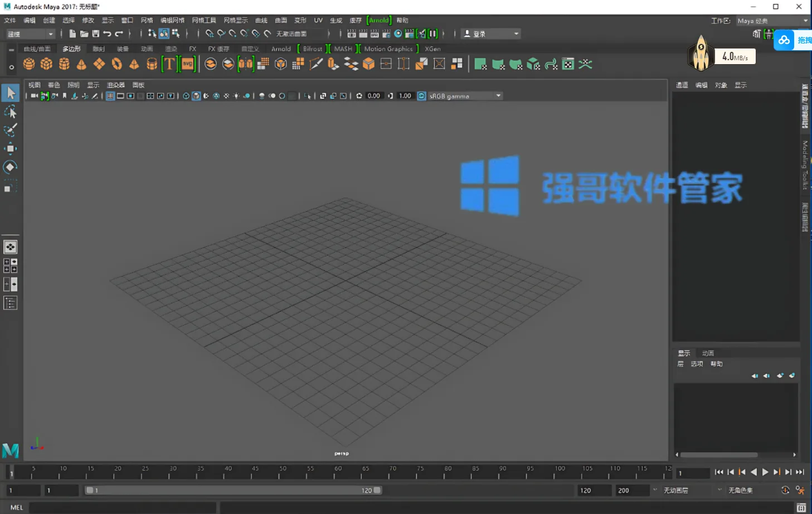The width and height of the screenshot is (812, 514).
Task: Click the Undo arrow icon
Action: point(107,34)
